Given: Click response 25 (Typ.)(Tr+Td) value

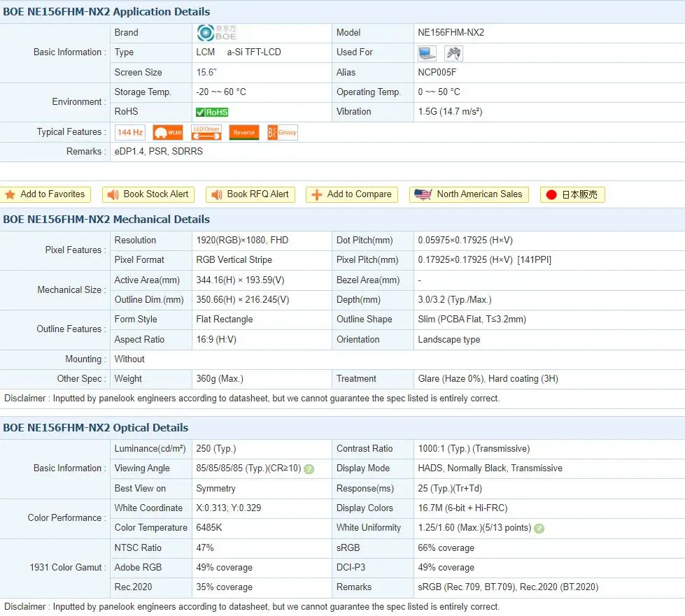Looking at the screenshot, I should [450, 489].
